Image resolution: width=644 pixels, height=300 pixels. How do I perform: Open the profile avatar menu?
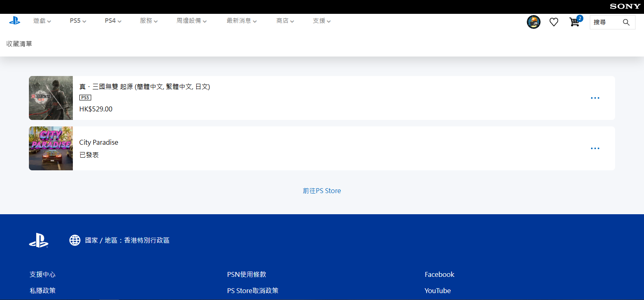[x=533, y=22]
